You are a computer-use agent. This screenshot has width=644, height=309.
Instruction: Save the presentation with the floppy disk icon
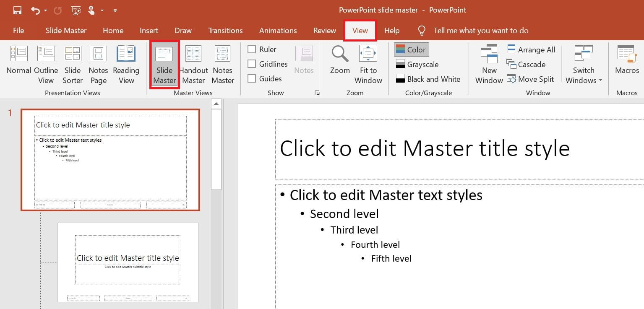point(17,10)
